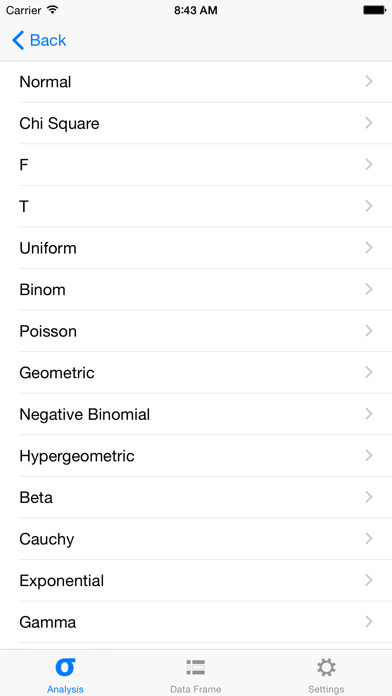Choose the Exponential distribution
The height and width of the screenshot is (696, 392).
[196, 581]
